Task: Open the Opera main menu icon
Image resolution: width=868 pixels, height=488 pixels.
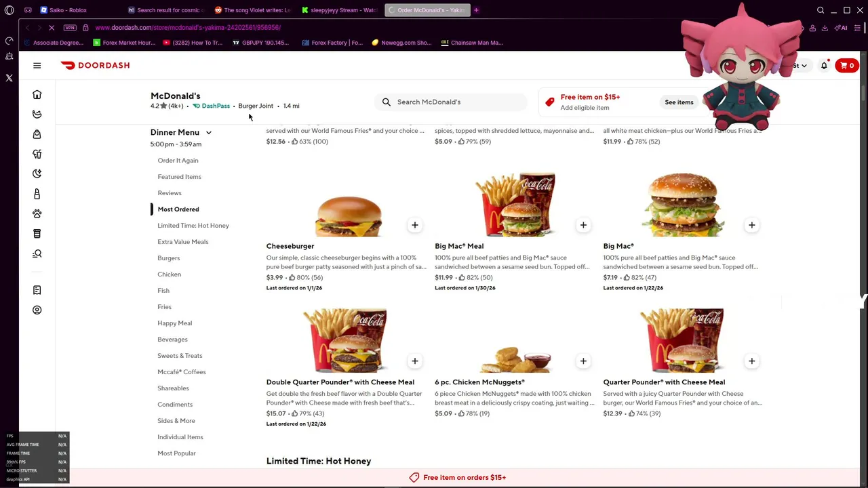Action: [9, 10]
